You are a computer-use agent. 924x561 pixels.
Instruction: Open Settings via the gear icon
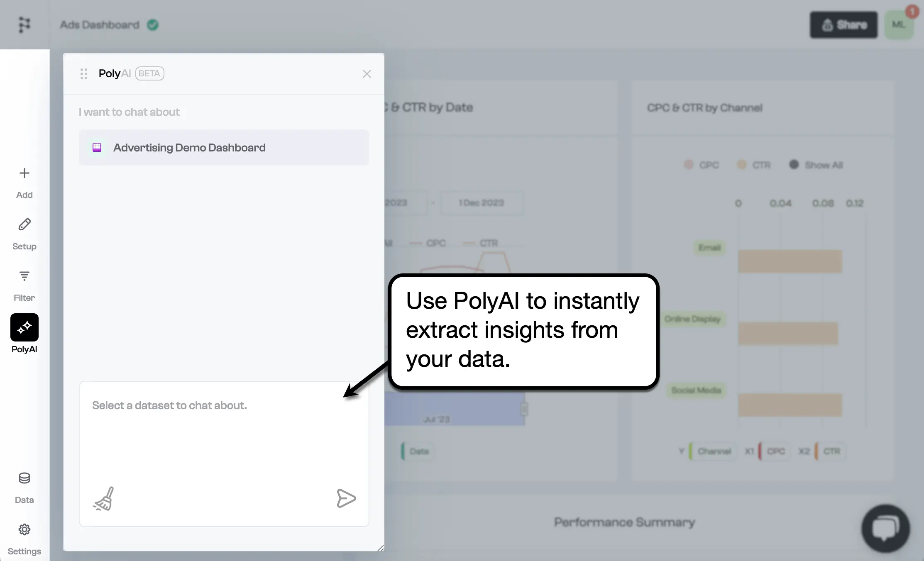click(24, 530)
